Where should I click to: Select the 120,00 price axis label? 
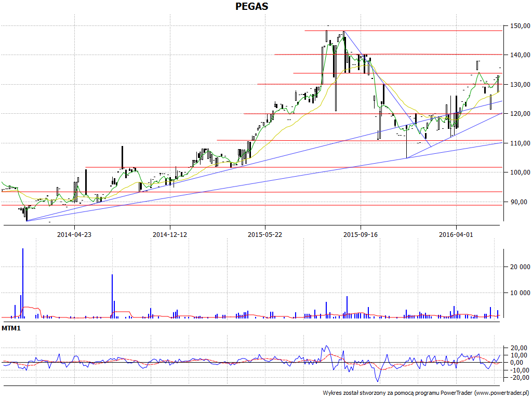click(x=520, y=114)
